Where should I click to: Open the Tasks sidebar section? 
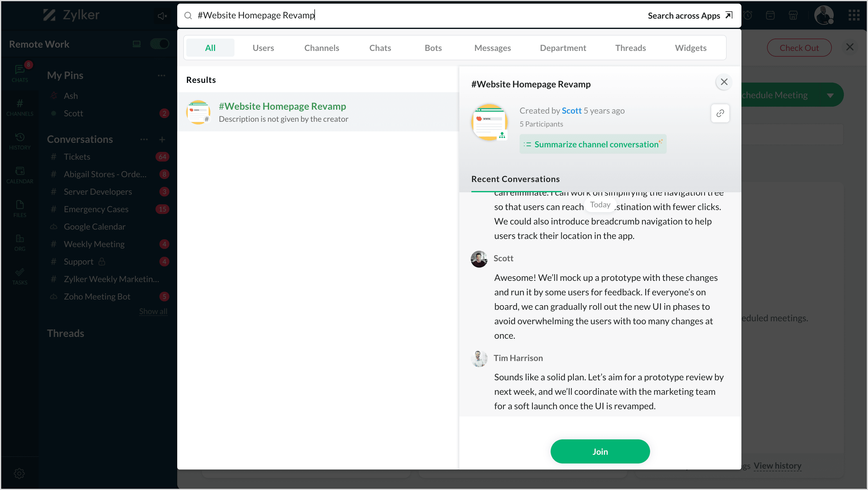point(20,276)
